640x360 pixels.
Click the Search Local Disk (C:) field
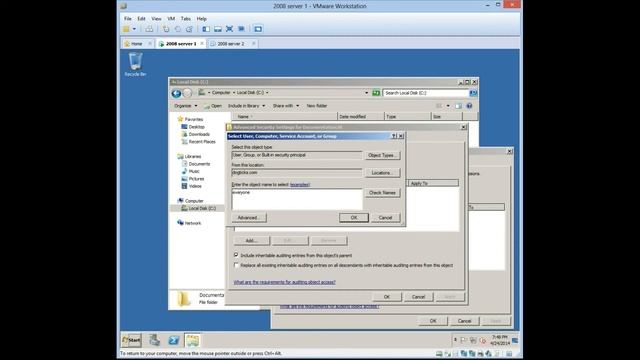pos(426,93)
